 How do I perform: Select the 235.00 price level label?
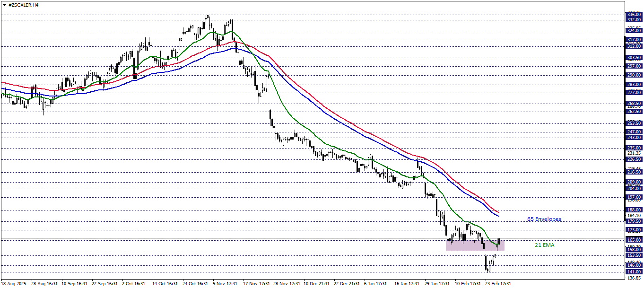[634, 148]
